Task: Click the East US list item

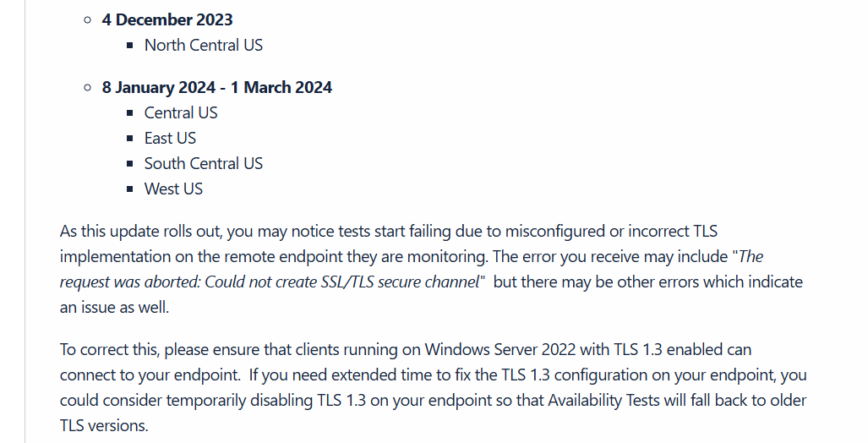Action: tap(171, 139)
